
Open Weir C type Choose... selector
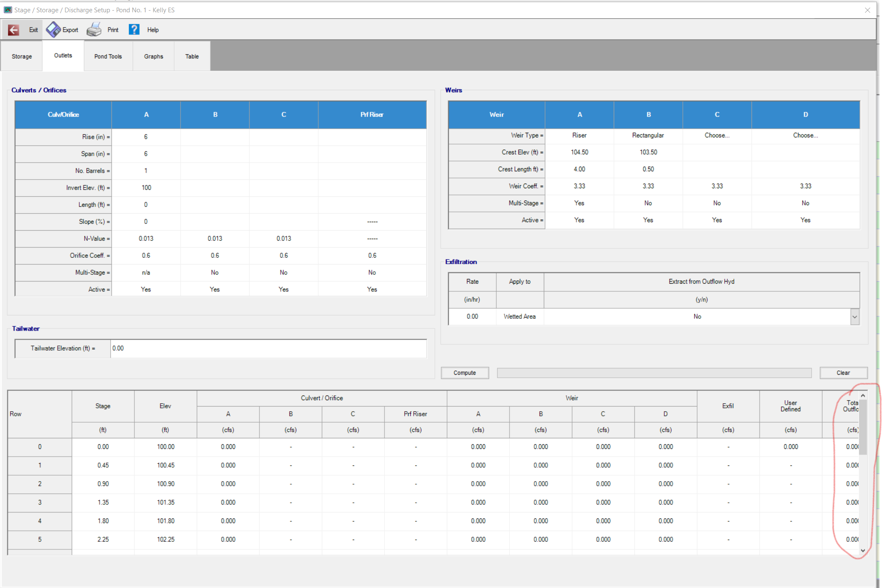717,135
